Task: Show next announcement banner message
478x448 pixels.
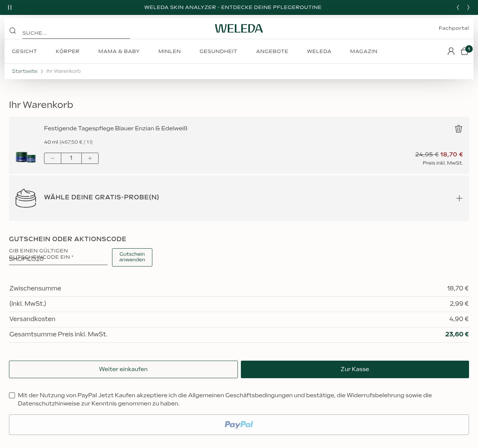Action: pos(468,7)
